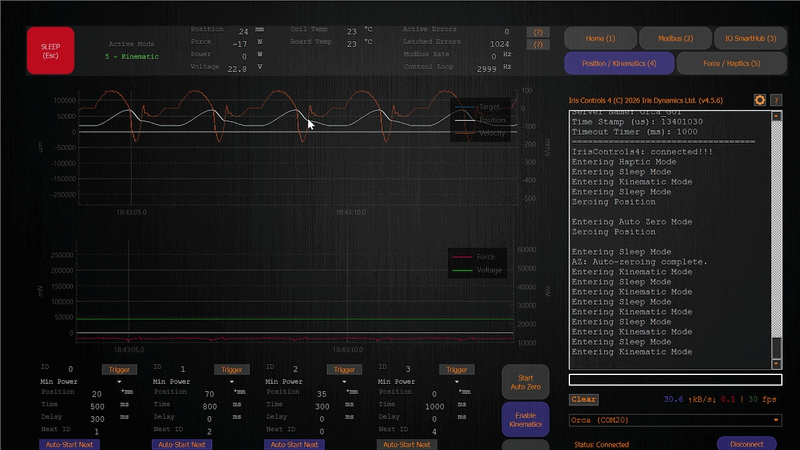The image size is (800, 450).
Task: Click the Disconnect button
Action: coord(746,443)
